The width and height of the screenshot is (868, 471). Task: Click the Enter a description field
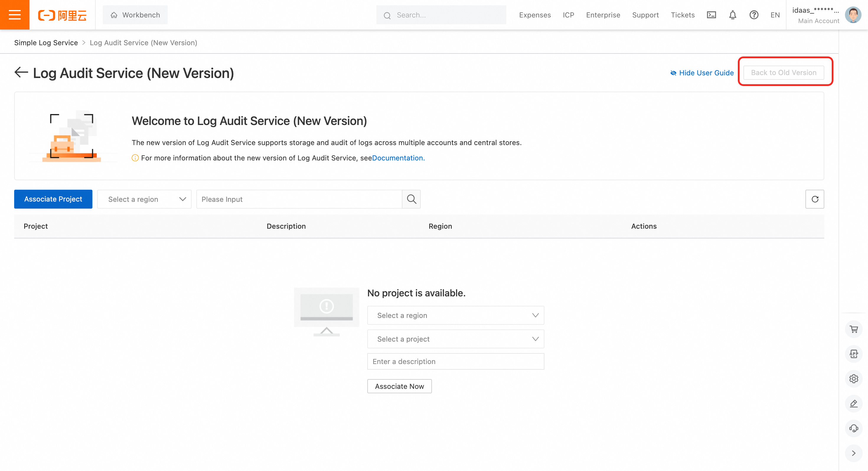tap(456, 361)
